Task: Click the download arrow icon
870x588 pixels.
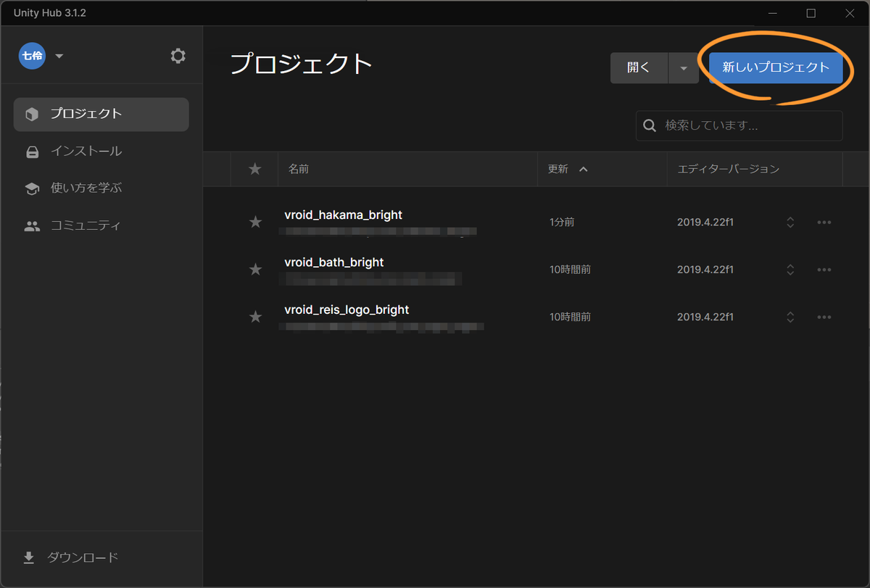Action: pyautogui.click(x=29, y=558)
